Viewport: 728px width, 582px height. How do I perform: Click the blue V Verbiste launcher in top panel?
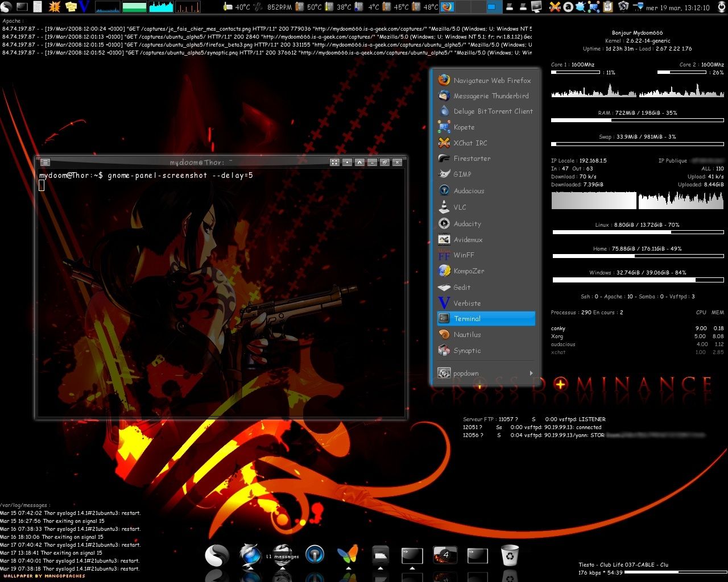click(85, 7)
